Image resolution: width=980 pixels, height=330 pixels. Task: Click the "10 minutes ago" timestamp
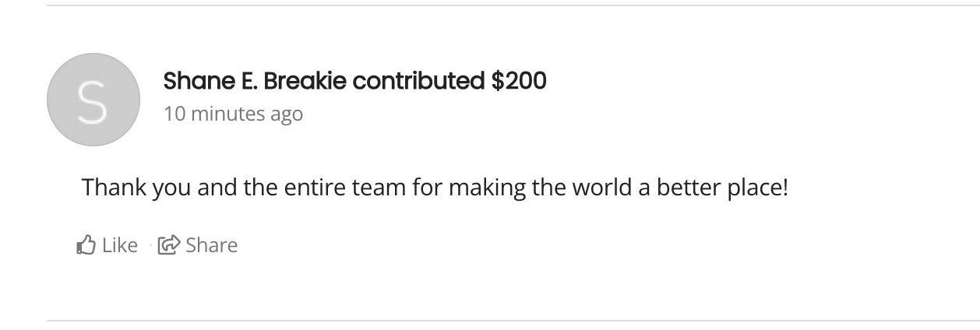point(233,114)
